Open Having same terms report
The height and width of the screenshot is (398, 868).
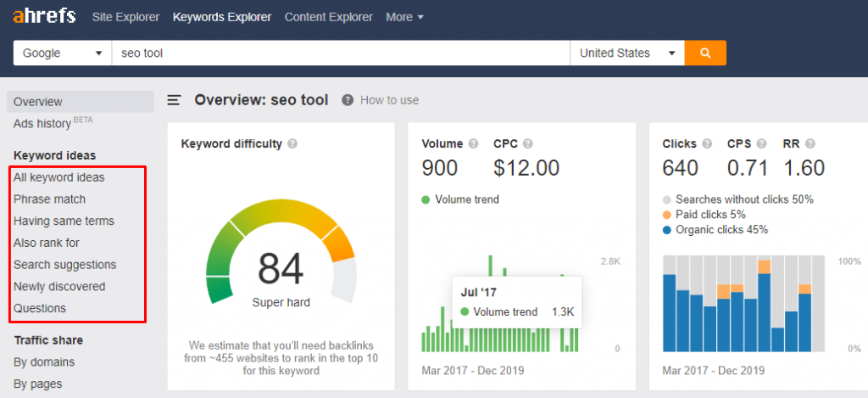click(64, 221)
